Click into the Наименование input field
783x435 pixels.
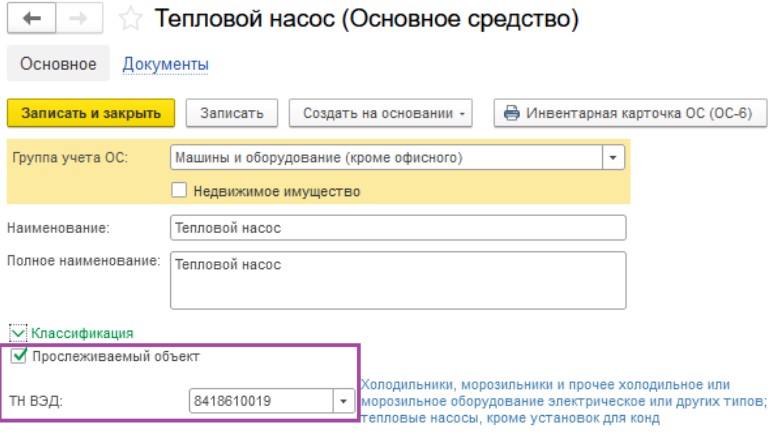pyautogui.click(x=398, y=228)
